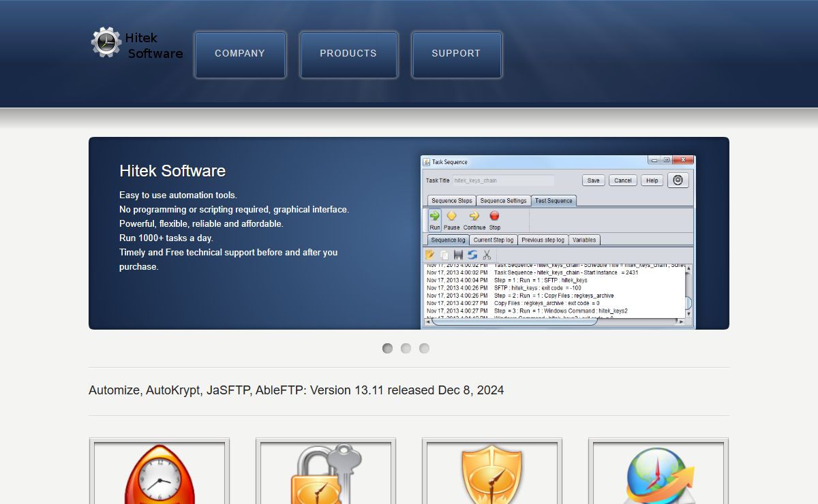The image size is (818, 504).
Task: Open the COMPANY navigation menu
Action: (240, 54)
